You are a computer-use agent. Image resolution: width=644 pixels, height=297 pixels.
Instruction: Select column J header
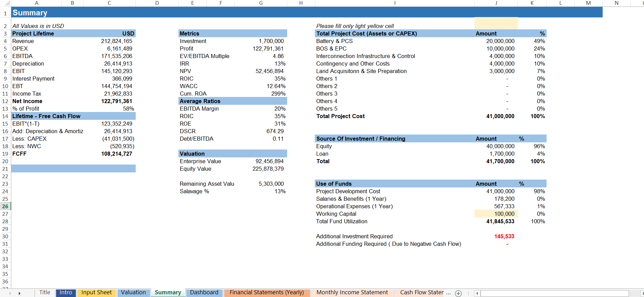[496, 3]
